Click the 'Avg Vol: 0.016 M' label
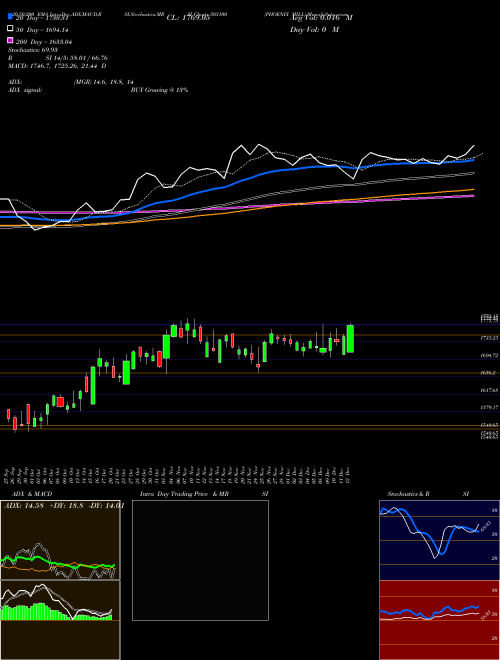500x660 pixels. click(321, 18)
